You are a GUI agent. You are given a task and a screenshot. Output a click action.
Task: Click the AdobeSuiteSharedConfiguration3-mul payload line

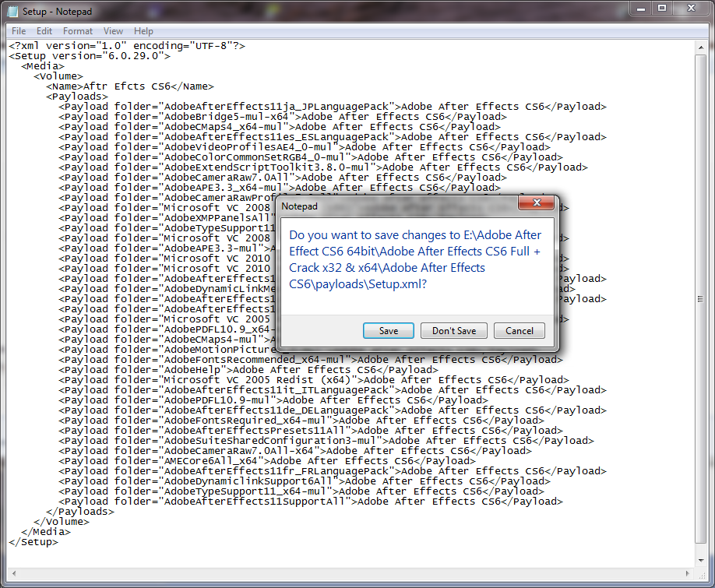(x=326, y=440)
